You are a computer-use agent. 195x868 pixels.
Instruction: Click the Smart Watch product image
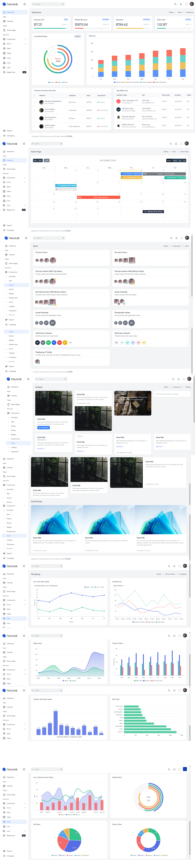coord(41,110)
